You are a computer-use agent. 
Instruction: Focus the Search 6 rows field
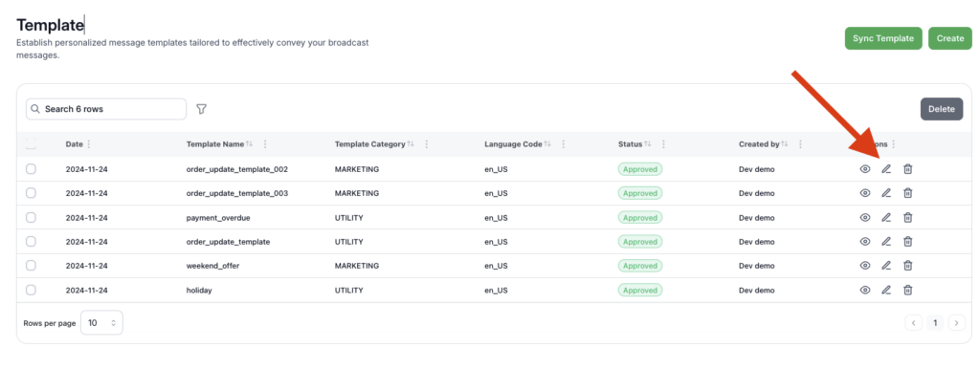(x=106, y=109)
